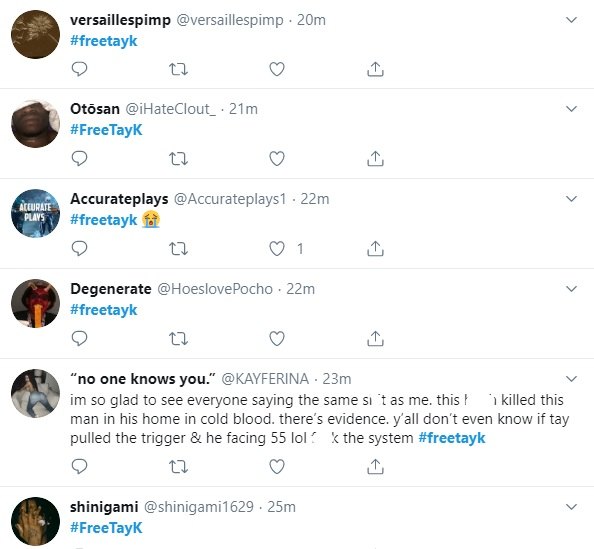This screenshot has width=594, height=549.
Task: Share versaillespimp's tweet
Action: [x=375, y=69]
